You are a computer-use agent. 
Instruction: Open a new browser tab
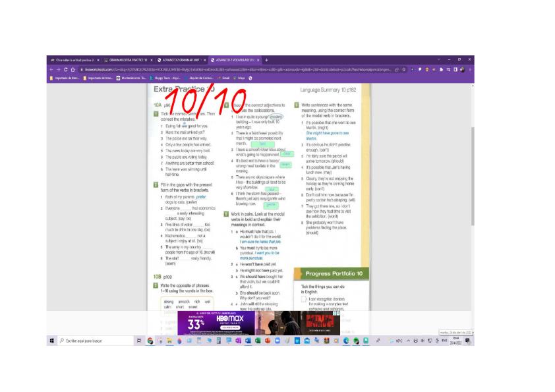pos(266,60)
